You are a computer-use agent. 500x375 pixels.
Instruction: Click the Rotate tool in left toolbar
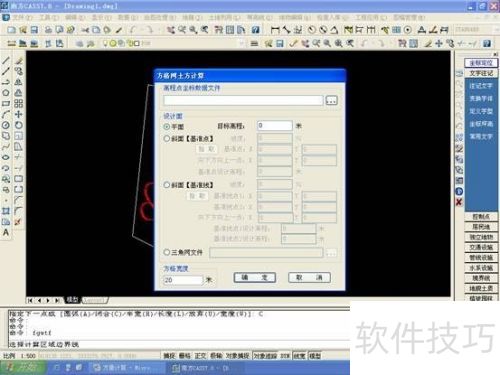19,125
